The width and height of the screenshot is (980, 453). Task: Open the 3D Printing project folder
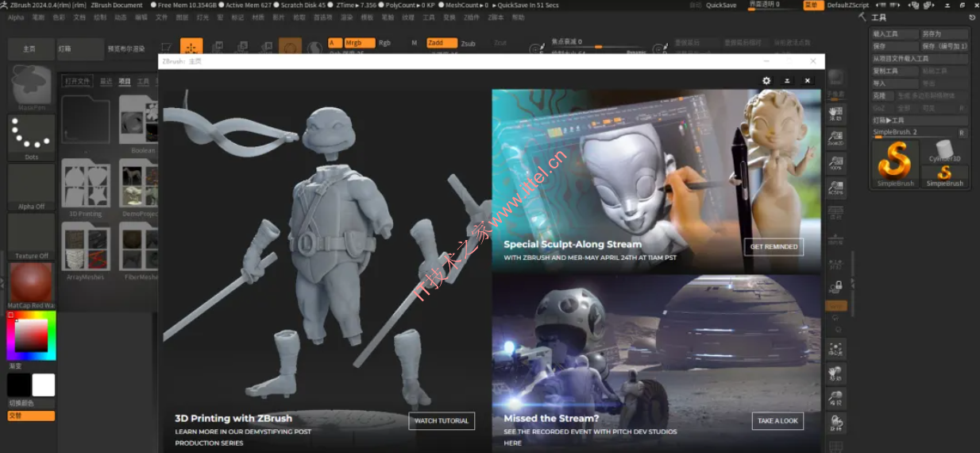tap(85, 188)
